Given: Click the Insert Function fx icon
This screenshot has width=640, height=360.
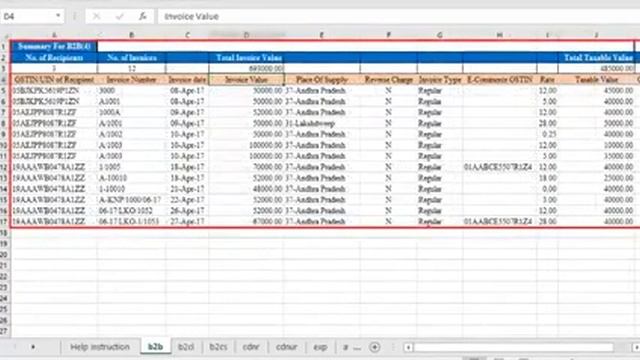Looking at the screenshot, I should coord(142,16).
